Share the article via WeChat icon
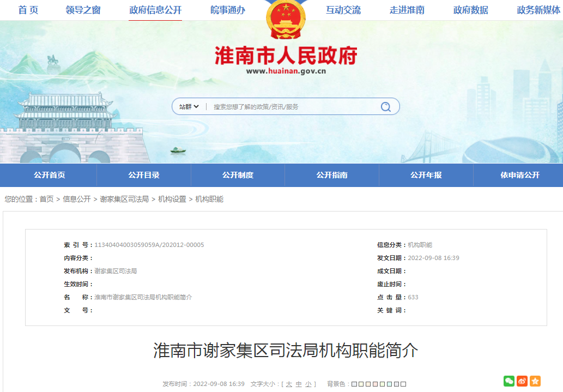This screenshot has height=392, width=563. (509, 382)
